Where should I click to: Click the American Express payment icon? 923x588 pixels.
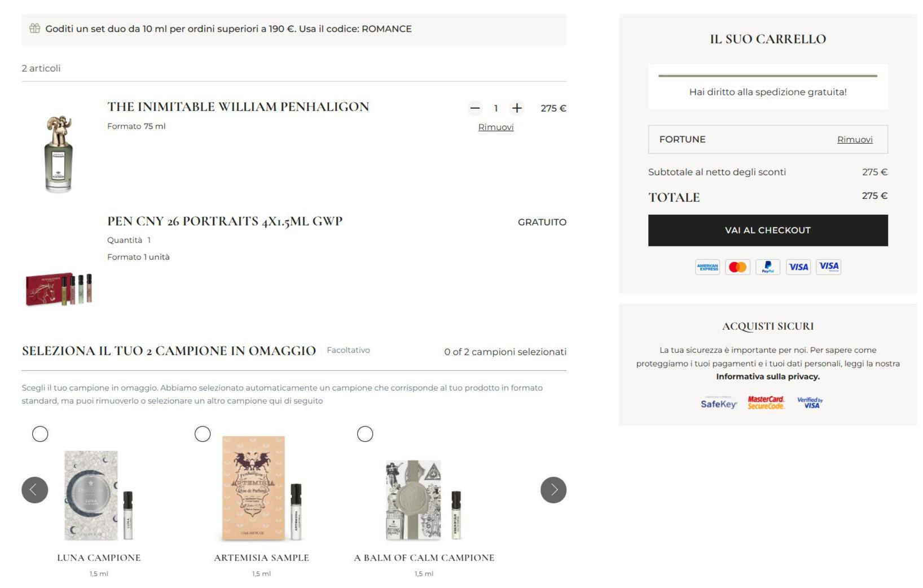(x=707, y=267)
